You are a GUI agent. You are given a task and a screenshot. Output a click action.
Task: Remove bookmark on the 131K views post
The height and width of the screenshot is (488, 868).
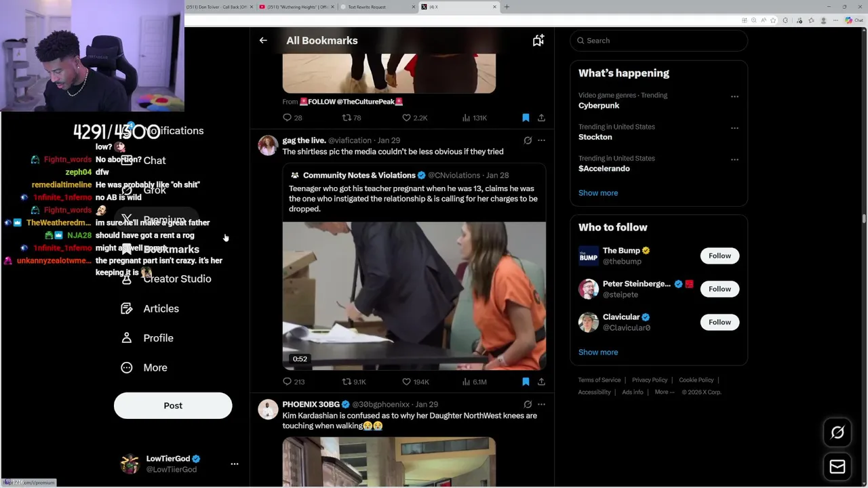(526, 118)
